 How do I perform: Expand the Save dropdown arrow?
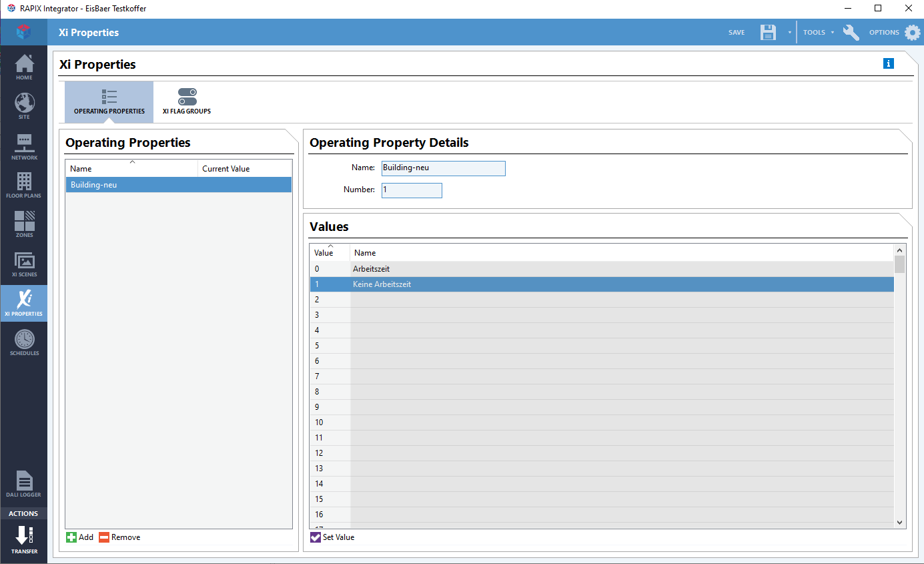[x=789, y=33]
